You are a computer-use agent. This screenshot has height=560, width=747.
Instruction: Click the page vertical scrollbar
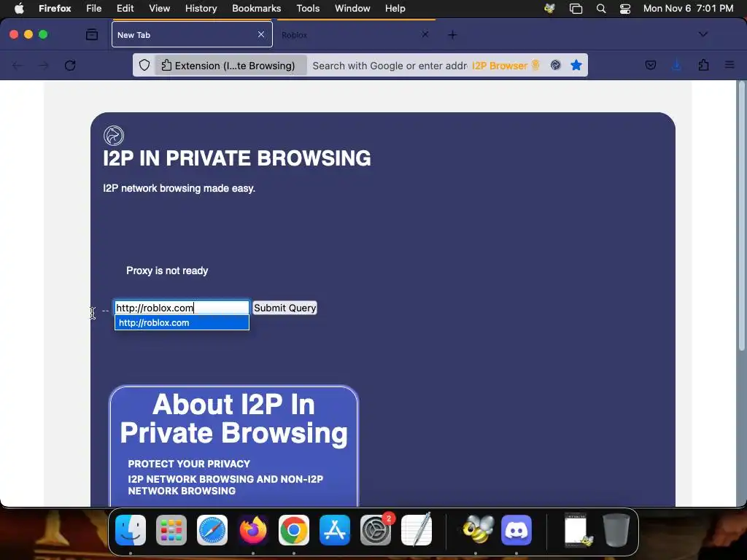(741, 217)
